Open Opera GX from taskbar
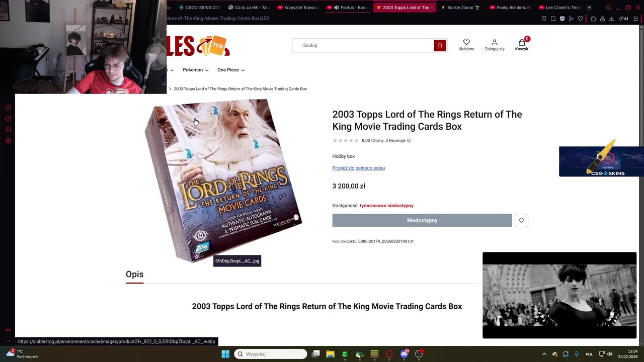This screenshot has height=362, width=644. click(389, 354)
